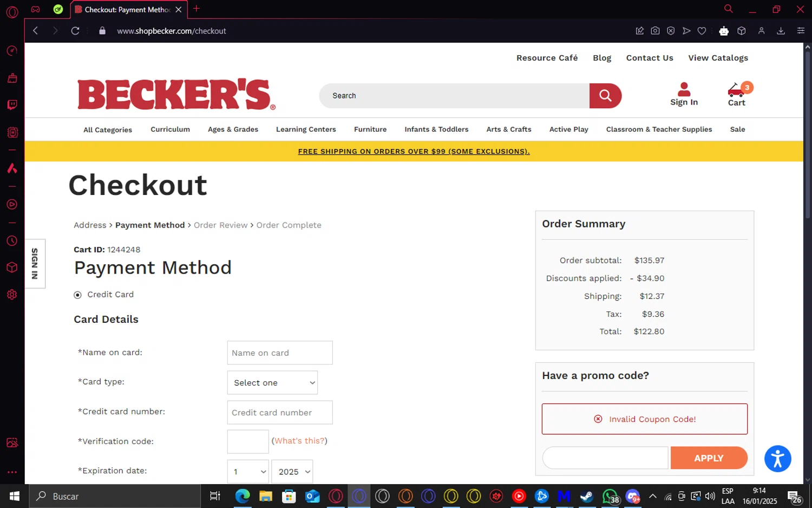
Task: Open the Blog link
Action: click(x=602, y=58)
